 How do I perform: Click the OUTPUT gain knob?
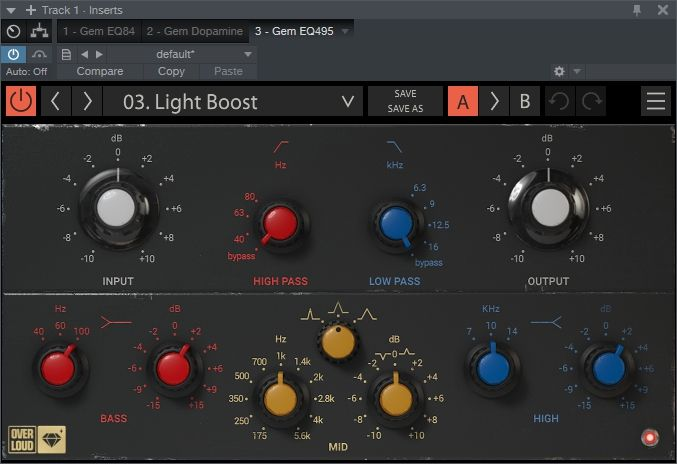coord(549,208)
